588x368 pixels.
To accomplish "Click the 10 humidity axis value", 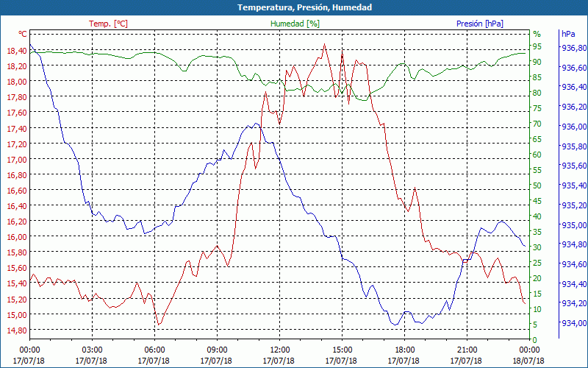I will coord(537,309).
